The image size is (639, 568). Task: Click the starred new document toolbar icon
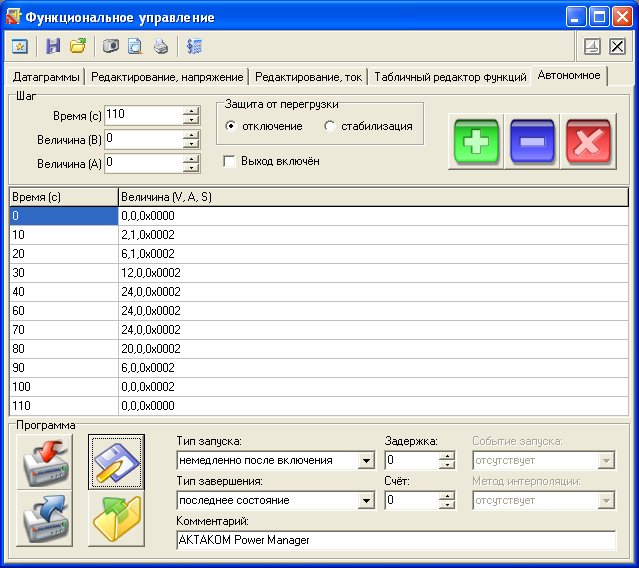click(x=20, y=46)
